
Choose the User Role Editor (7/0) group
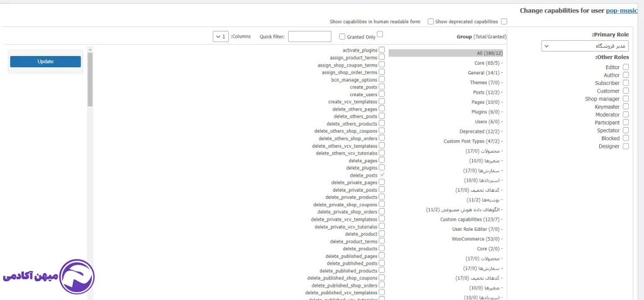pos(476,229)
